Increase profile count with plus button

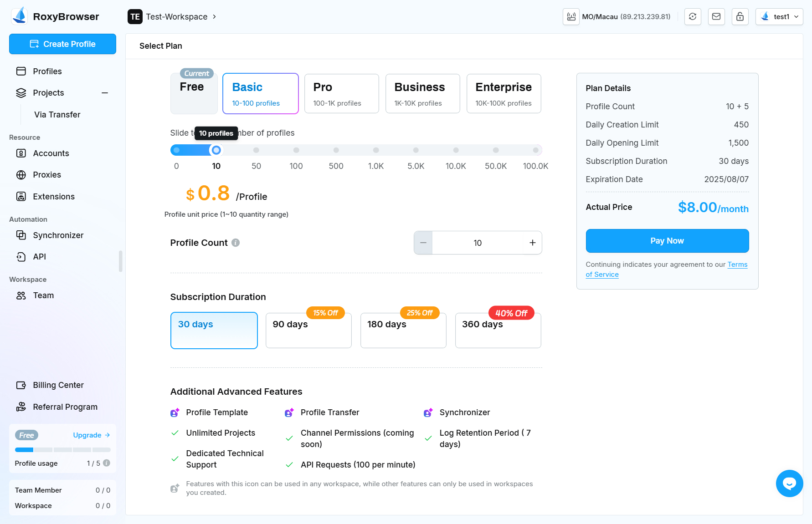click(532, 243)
